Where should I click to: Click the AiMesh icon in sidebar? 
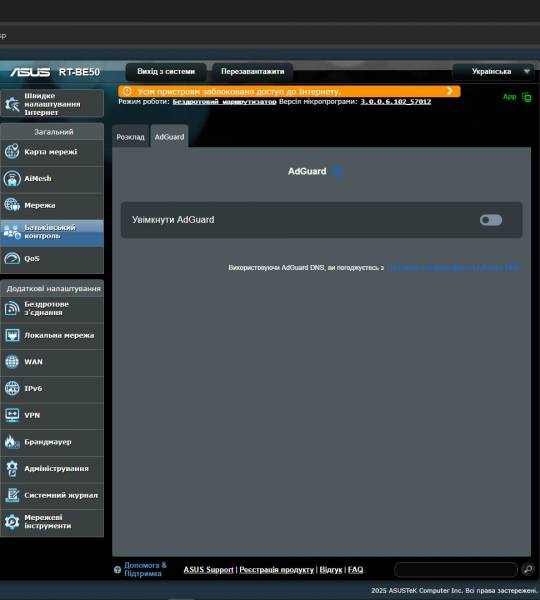click(x=12, y=178)
